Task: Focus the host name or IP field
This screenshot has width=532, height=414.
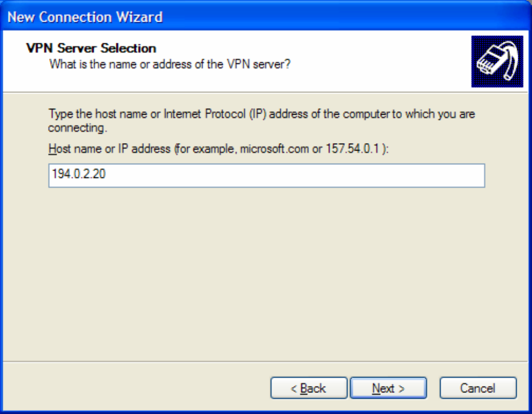Action: tap(285, 176)
